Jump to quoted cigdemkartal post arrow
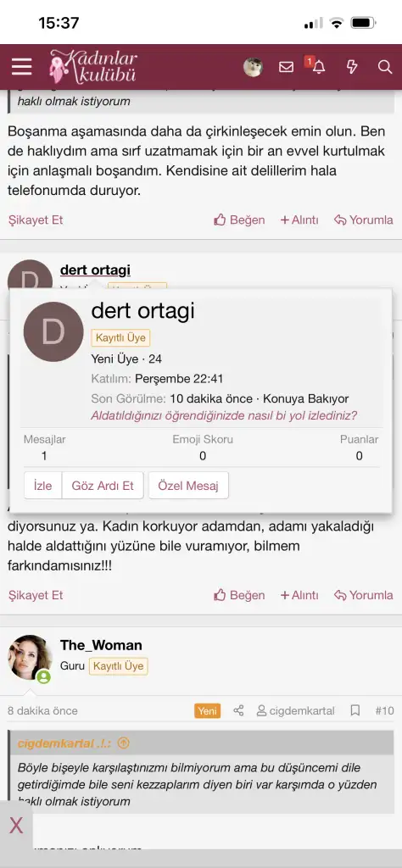The height and width of the screenshot is (868, 402). (x=124, y=743)
